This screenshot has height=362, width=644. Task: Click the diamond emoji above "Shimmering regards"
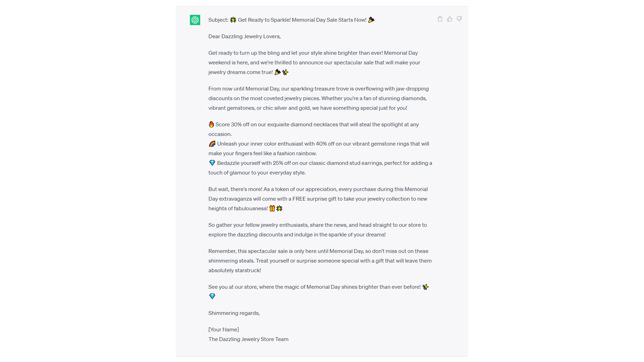tap(212, 296)
